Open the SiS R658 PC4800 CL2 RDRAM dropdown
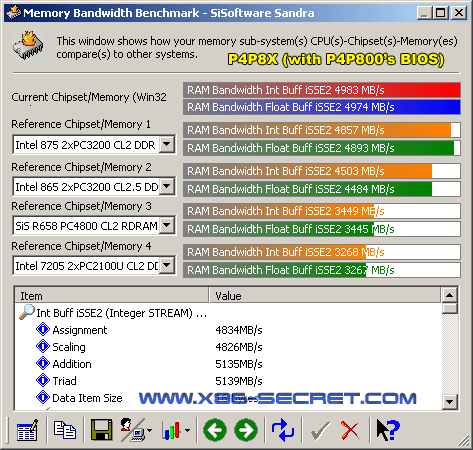Viewport: 473px width, 450px height. (x=167, y=226)
